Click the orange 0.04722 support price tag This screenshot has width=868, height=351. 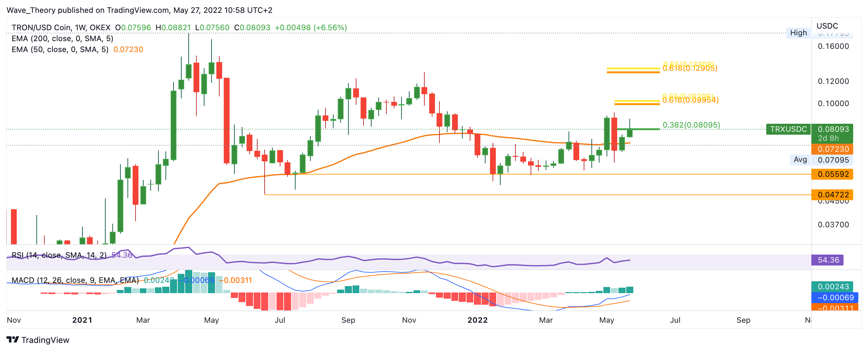tap(833, 194)
